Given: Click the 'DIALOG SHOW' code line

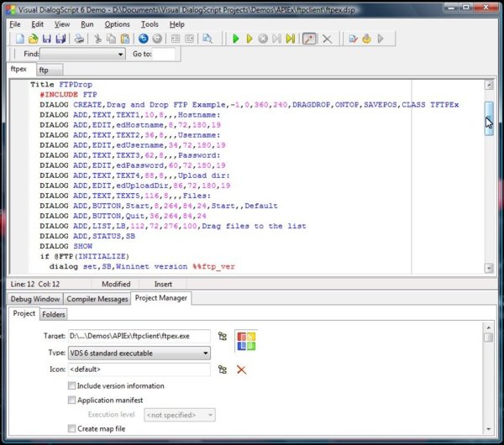Looking at the screenshot, I should (66, 246).
